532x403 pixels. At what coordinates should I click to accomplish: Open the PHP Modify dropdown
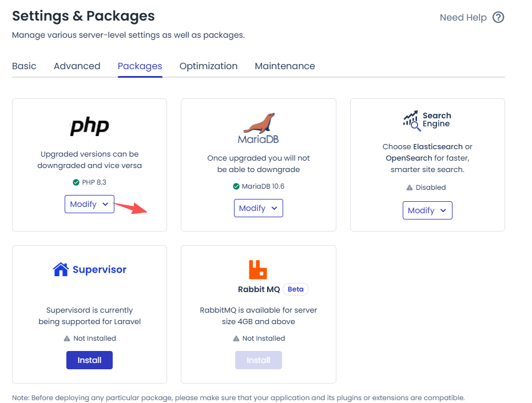(89, 204)
